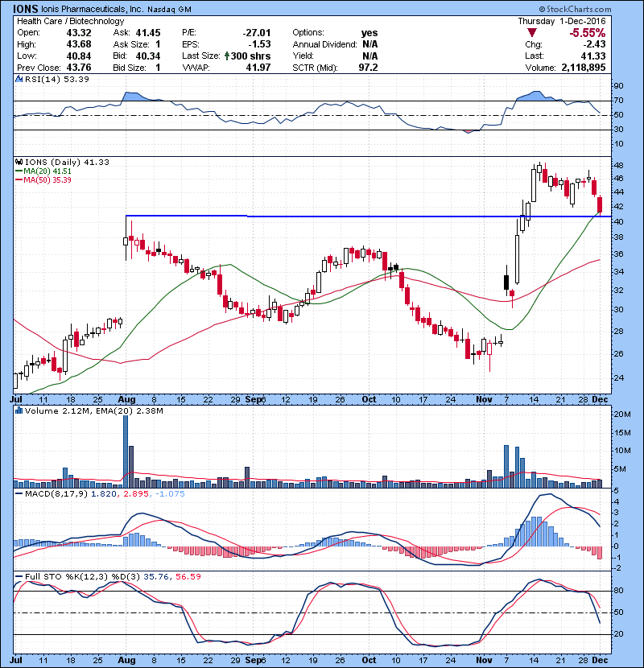The height and width of the screenshot is (668, 644).
Task: Click the Last Size 300 shrs value
Action: point(250,56)
